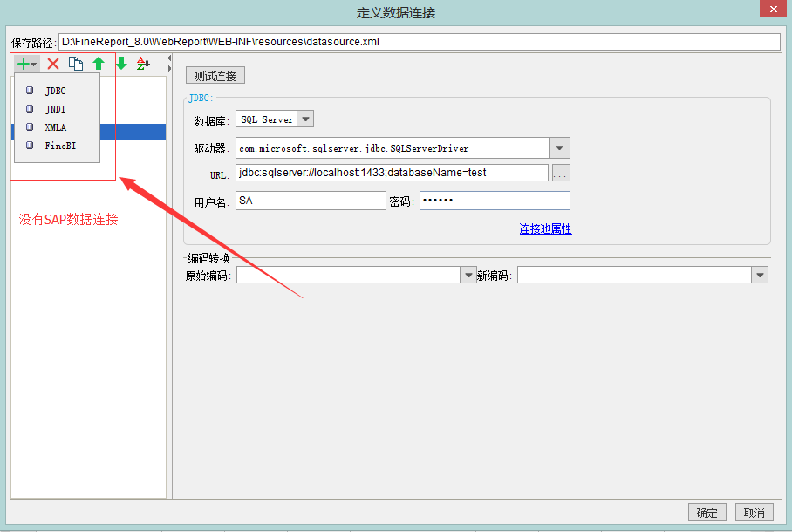Expand the 原始编码 dropdown

[468, 276]
